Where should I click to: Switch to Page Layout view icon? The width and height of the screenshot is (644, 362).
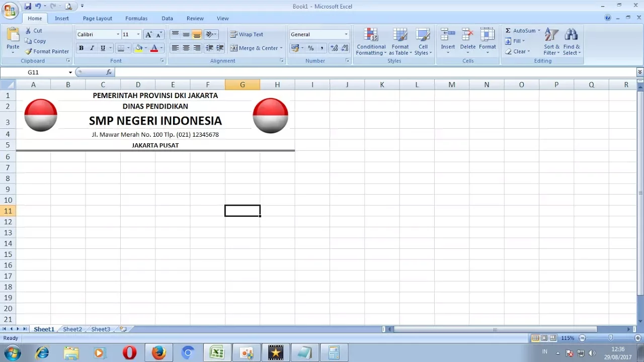(544, 338)
